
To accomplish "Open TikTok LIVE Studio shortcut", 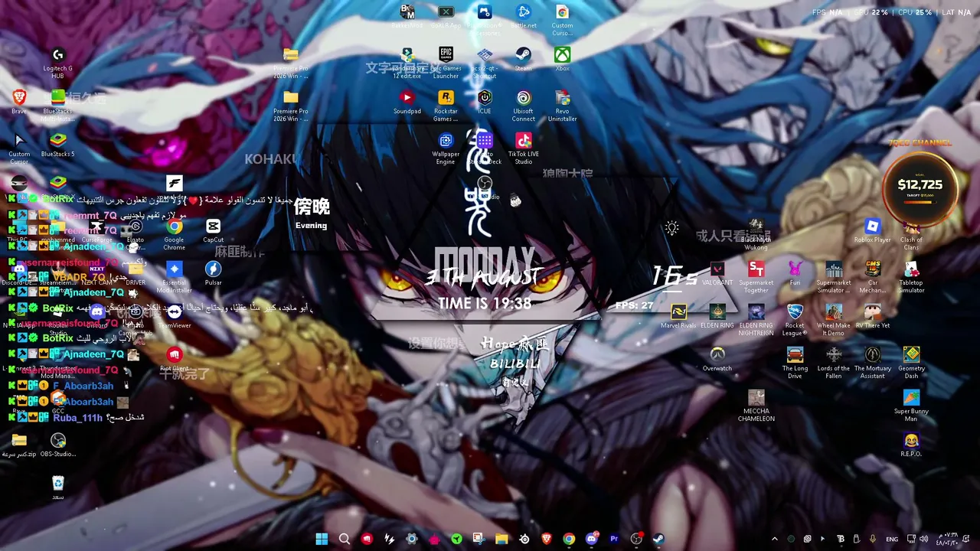I will [524, 148].
